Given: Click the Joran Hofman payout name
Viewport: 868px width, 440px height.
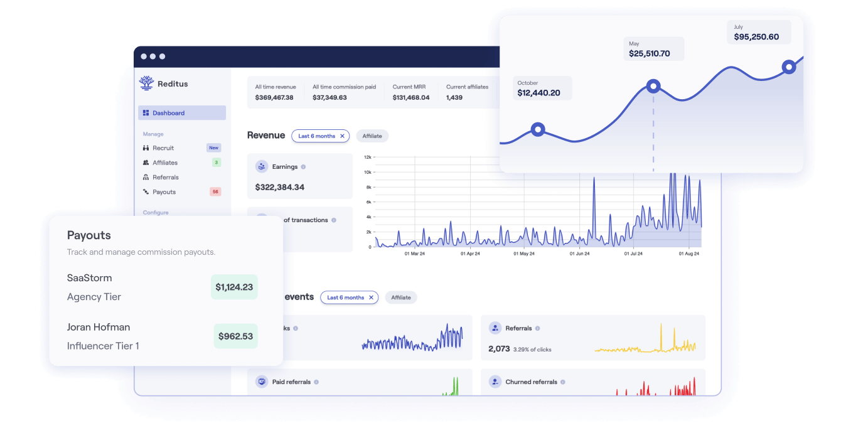Looking at the screenshot, I should [99, 327].
